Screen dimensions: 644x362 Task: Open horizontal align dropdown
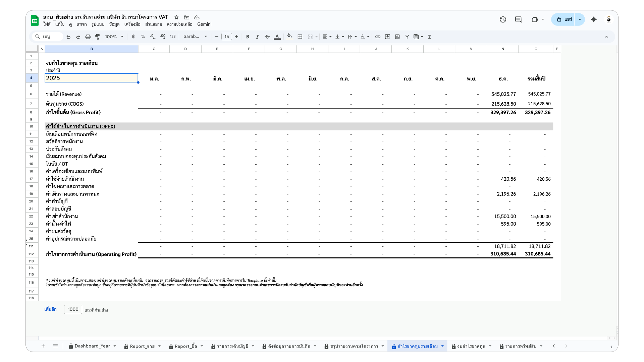[x=327, y=37]
